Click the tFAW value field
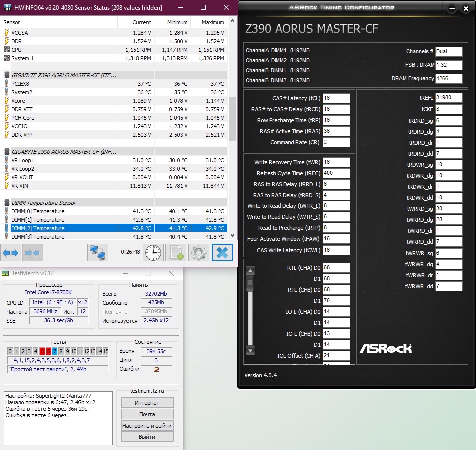 coord(336,239)
